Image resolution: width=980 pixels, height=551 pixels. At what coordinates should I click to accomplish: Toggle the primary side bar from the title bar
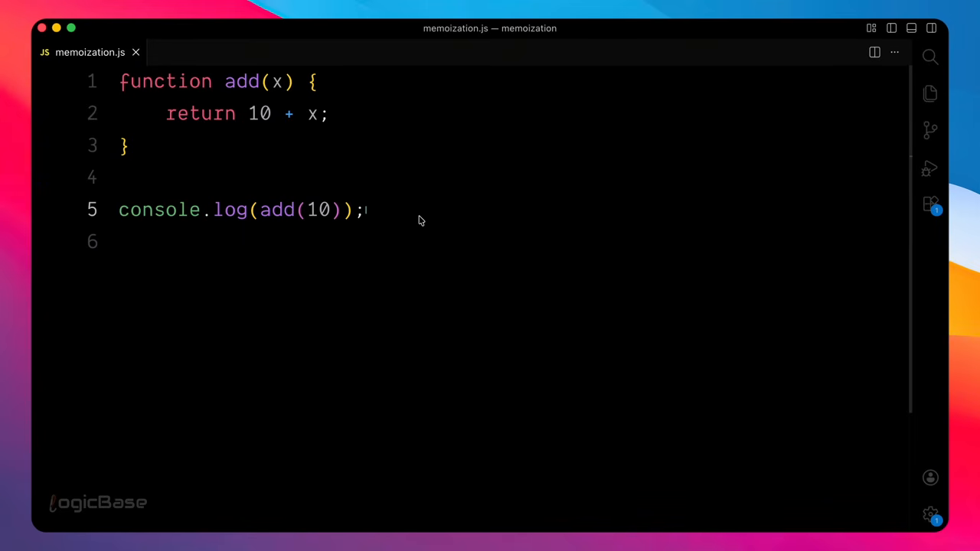coord(891,28)
